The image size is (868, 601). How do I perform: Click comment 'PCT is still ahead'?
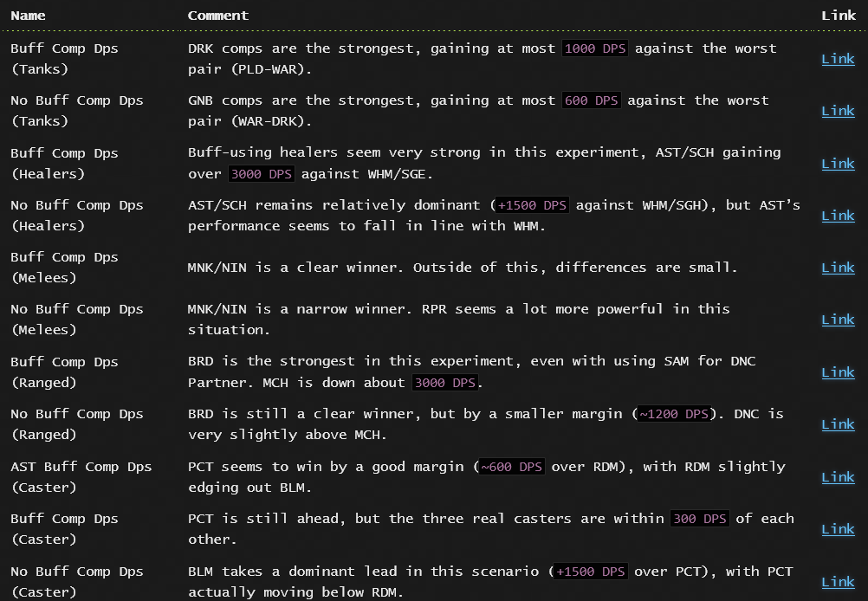491,528
